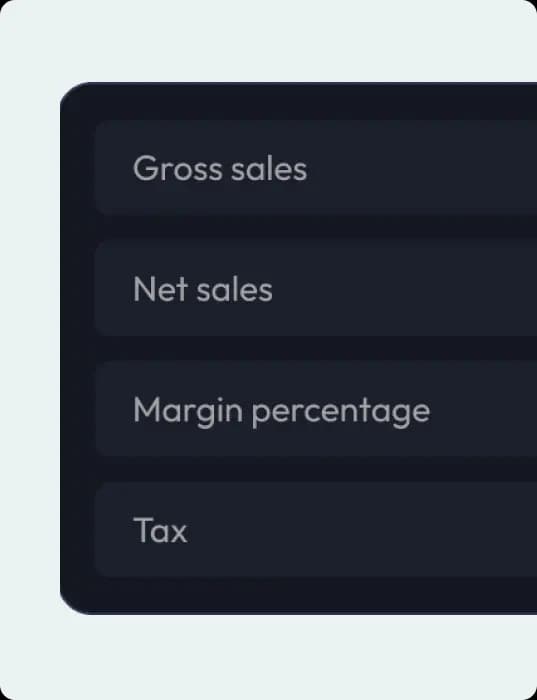Activate the first metric card, Gross sales
This screenshot has height=700, width=537.
pyautogui.click(x=316, y=168)
